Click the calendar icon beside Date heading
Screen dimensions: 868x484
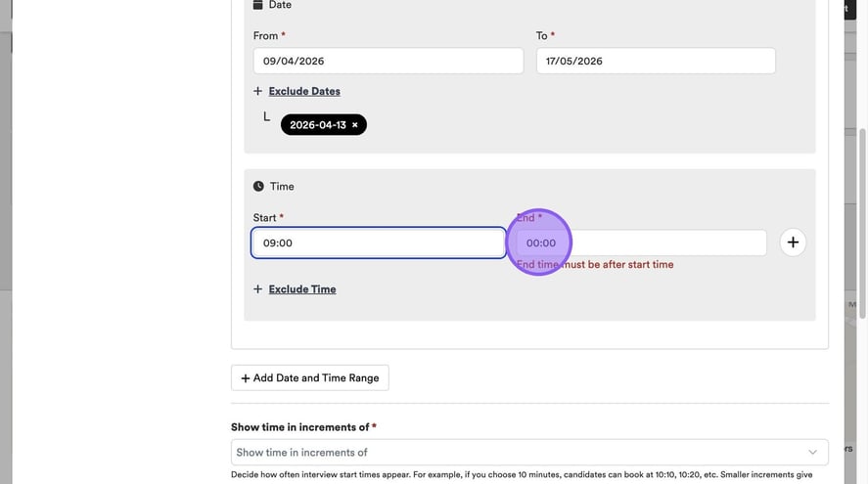[258, 5]
